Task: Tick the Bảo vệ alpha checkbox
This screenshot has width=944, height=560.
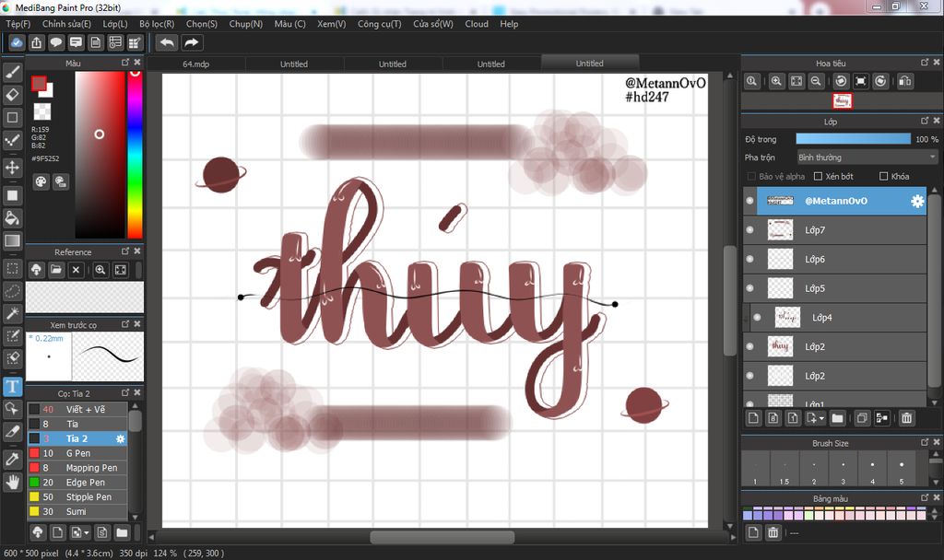Action: (751, 176)
